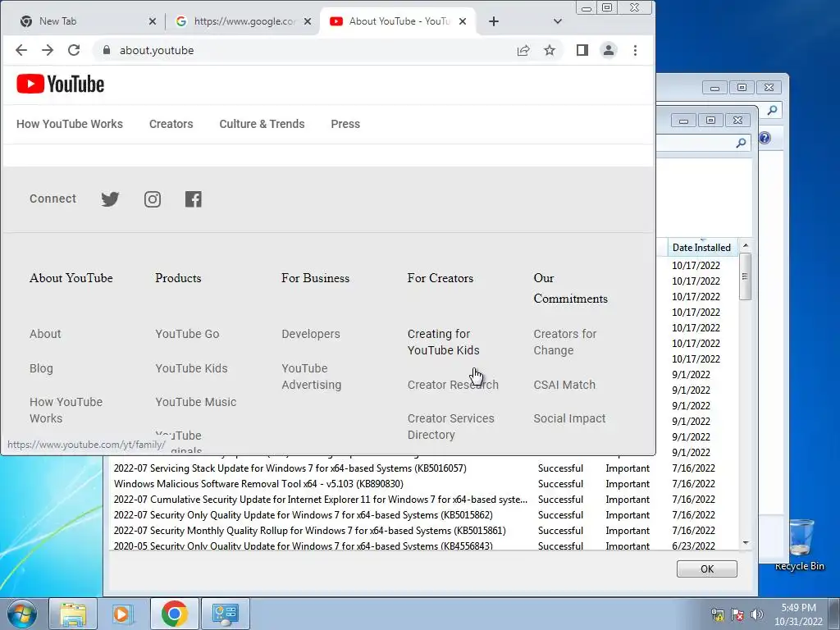This screenshot has width=840, height=630.
Task: Go forward in Chrome history
Action: point(47,50)
